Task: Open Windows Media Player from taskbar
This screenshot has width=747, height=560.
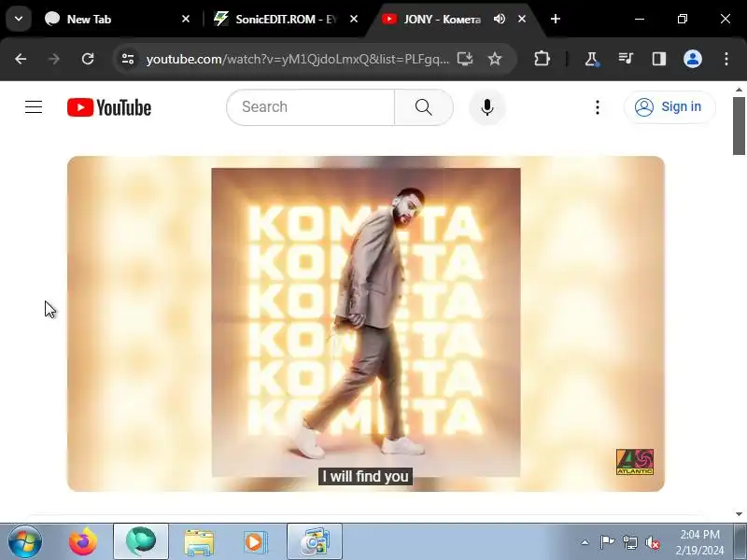Action: click(256, 541)
